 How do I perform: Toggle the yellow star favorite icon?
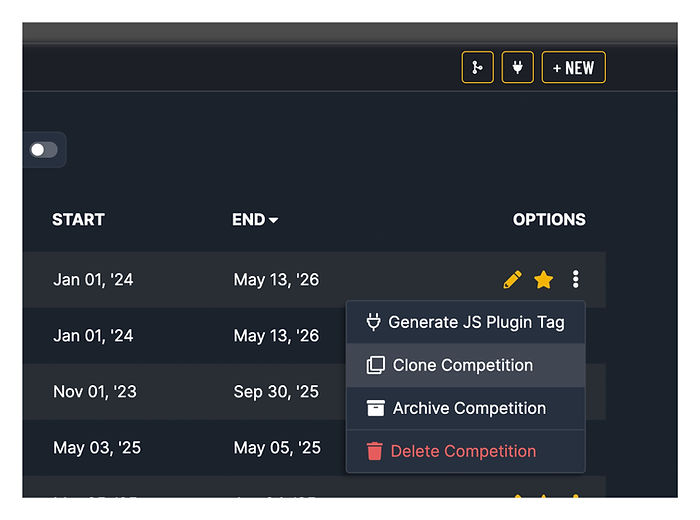point(543,280)
